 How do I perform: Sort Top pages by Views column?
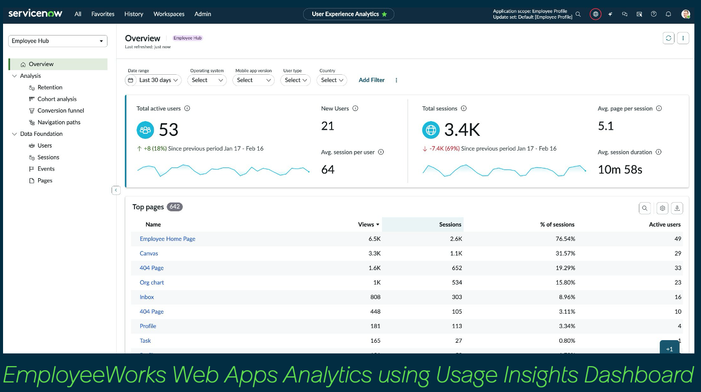(x=368, y=225)
